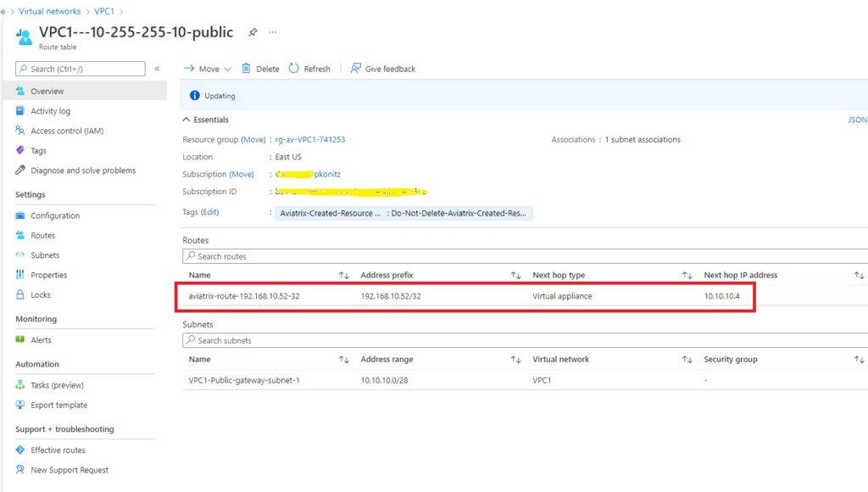The image size is (868, 492).
Task: Click Move link beside Subscription
Action: [242, 174]
